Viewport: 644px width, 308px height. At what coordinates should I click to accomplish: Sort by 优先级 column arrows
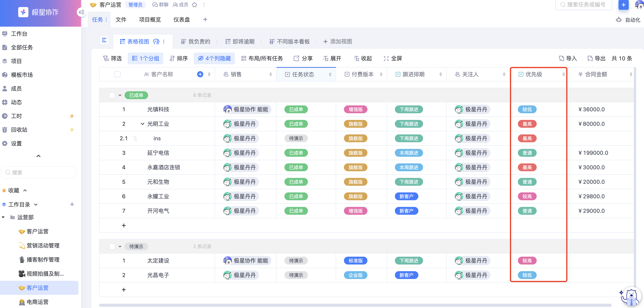563,74
